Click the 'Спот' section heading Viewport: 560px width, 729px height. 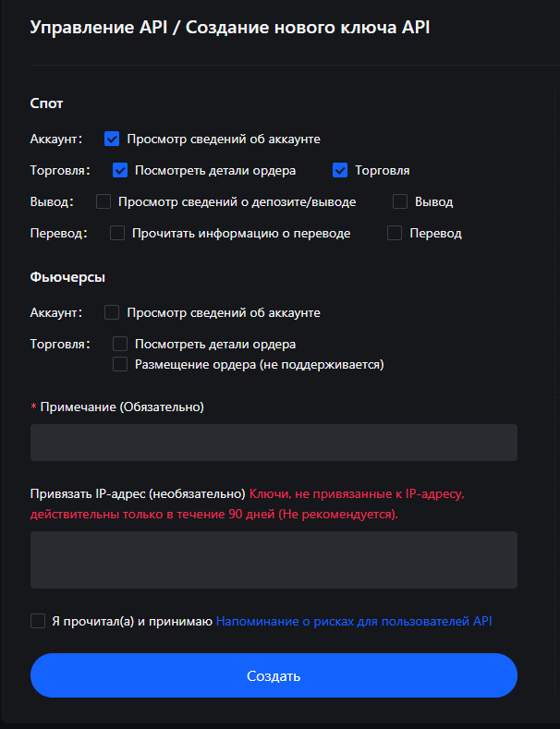pyautogui.click(x=47, y=103)
